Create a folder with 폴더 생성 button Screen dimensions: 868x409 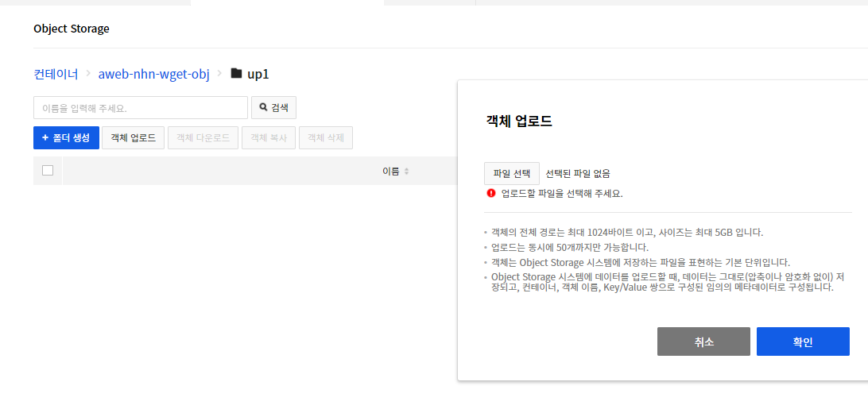pos(67,138)
